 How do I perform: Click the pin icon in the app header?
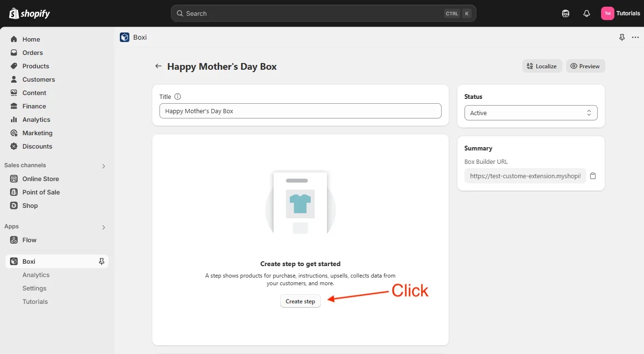[x=622, y=37]
